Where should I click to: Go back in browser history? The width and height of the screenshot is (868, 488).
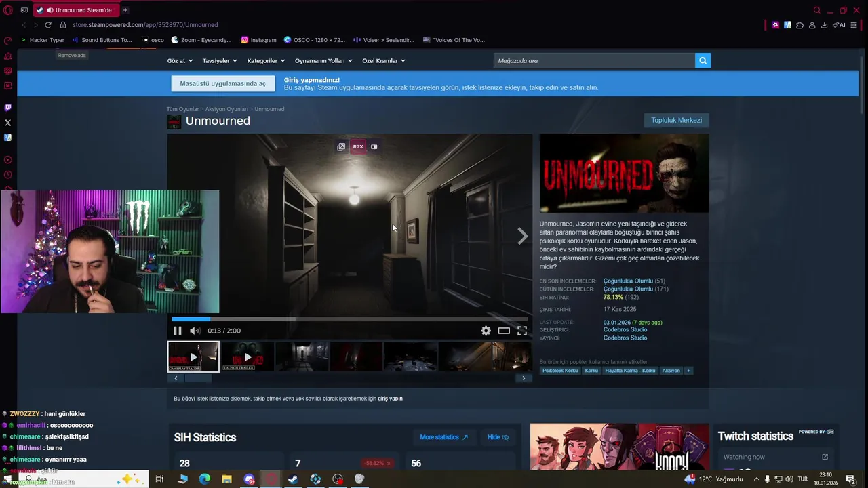(x=24, y=25)
